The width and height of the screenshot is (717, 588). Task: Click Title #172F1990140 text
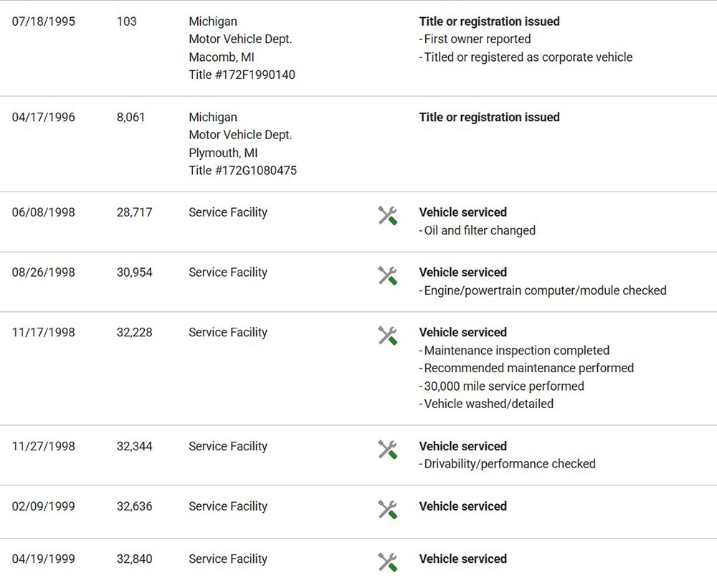click(242, 75)
